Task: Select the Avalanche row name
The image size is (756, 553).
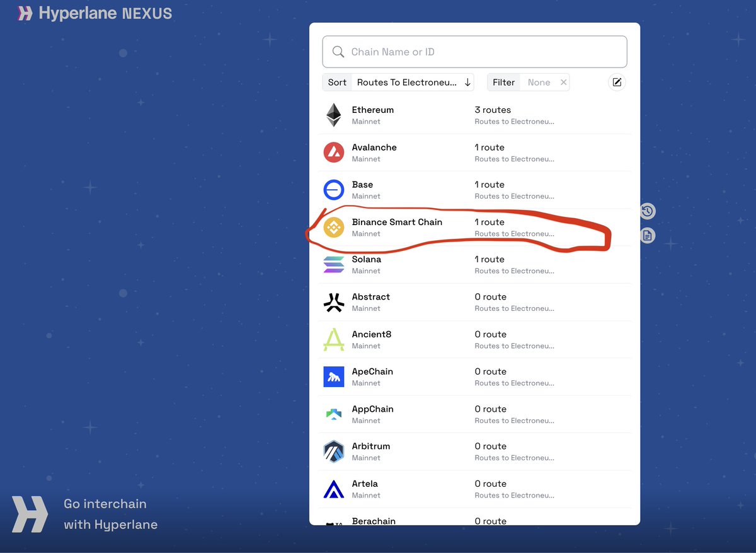Action: pyautogui.click(x=374, y=147)
